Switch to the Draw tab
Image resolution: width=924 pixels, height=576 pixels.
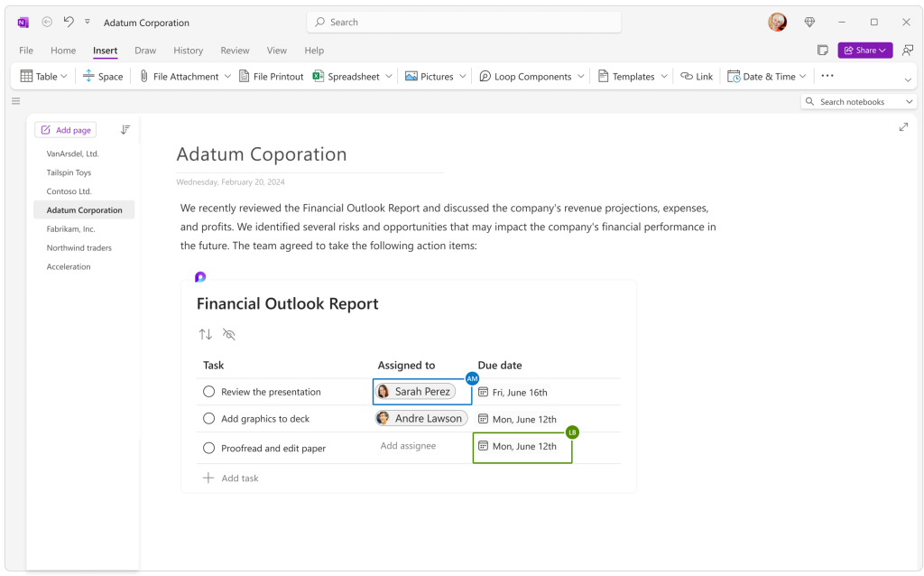pos(145,51)
